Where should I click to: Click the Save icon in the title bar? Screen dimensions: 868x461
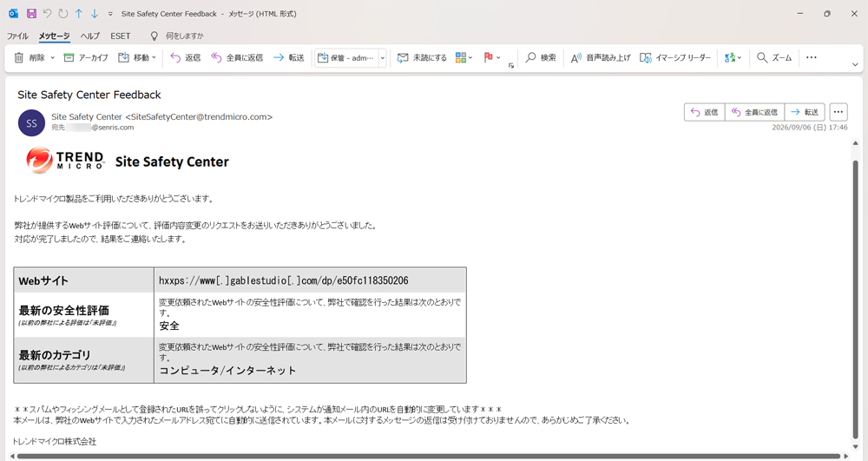click(x=31, y=13)
